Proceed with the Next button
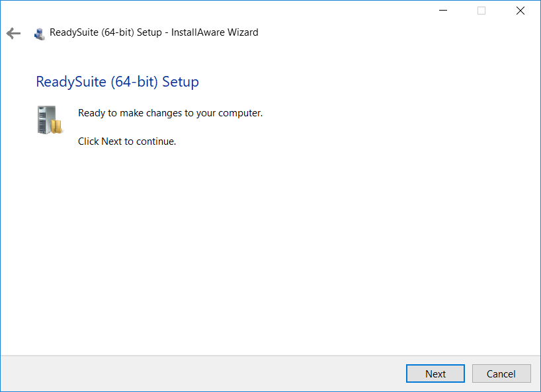The height and width of the screenshot is (392, 541). point(435,373)
